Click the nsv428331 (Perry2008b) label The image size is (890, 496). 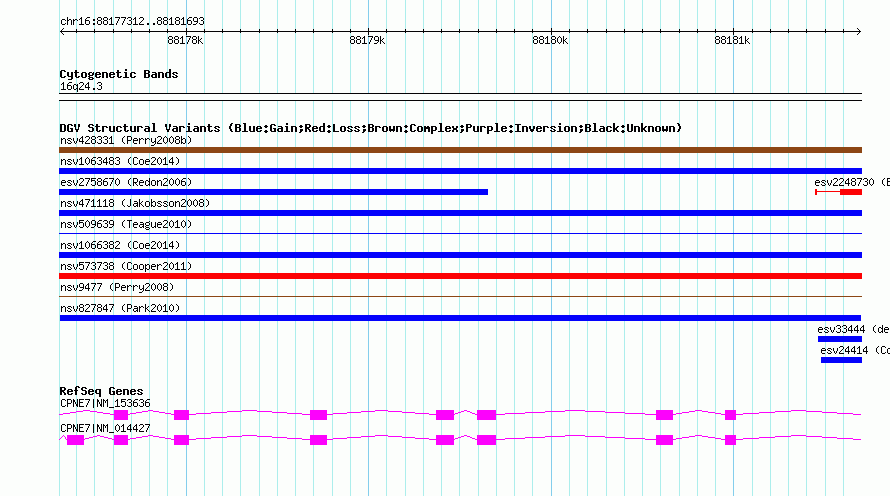coord(126,140)
